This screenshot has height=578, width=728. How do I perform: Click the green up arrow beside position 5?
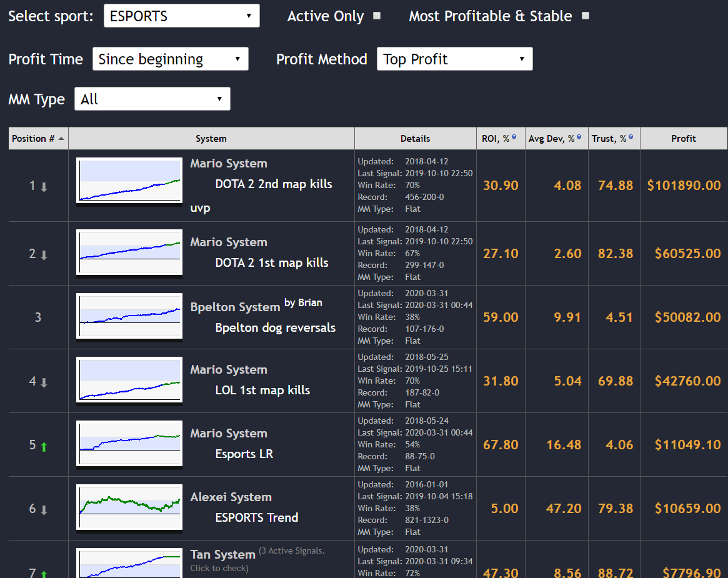pos(44,447)
